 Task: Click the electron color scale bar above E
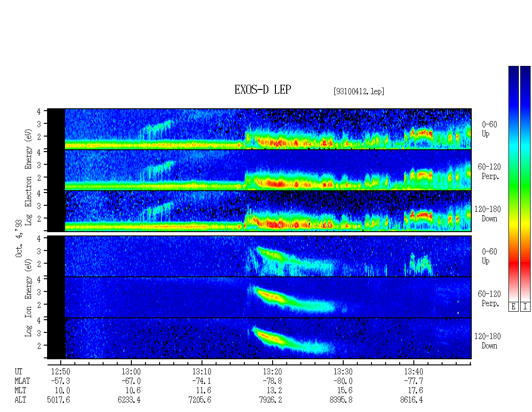coord(513,184)
